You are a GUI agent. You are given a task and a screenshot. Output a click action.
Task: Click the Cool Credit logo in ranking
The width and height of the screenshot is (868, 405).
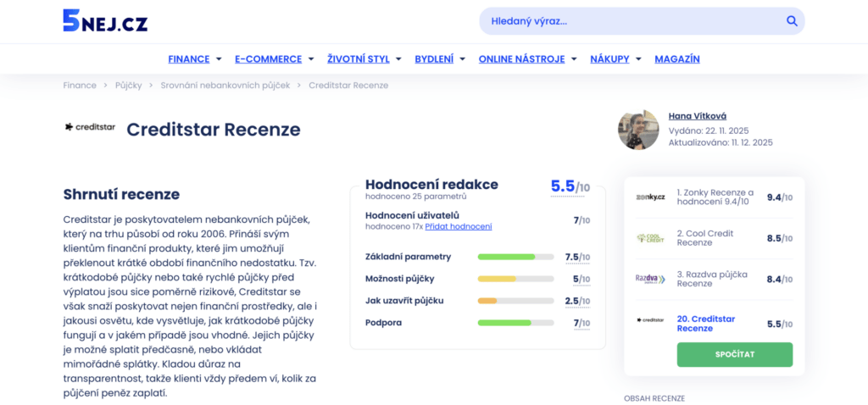pos(651,238)
